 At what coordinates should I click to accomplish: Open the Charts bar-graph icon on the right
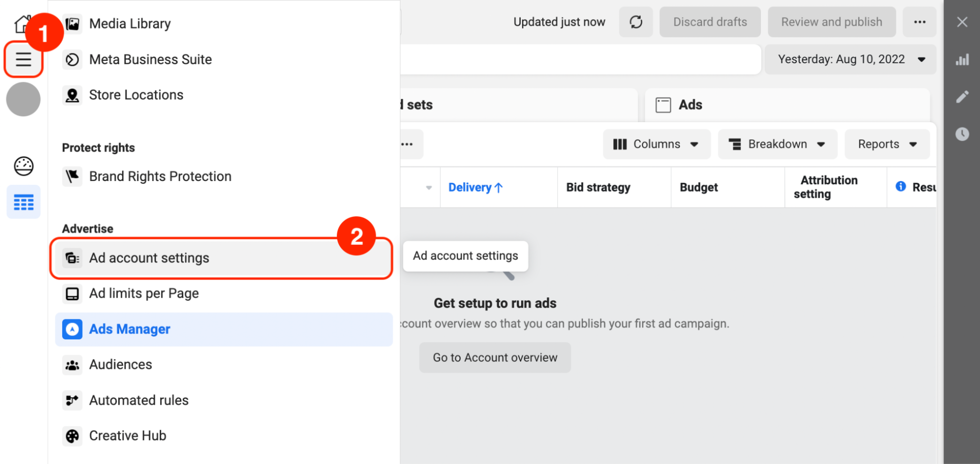point(962,59)
